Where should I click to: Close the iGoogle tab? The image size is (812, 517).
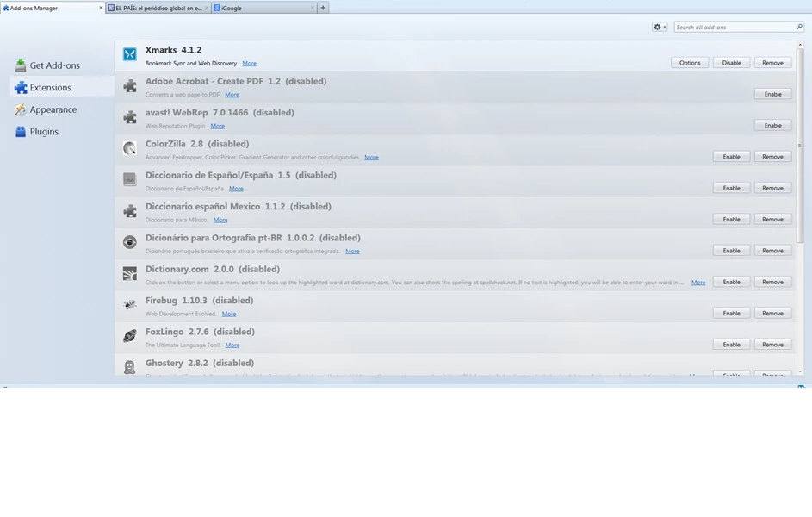coord(313,8)
